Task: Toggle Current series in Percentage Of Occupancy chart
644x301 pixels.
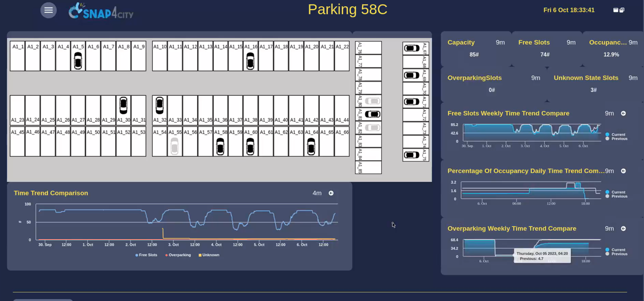Action: point(618,192)
